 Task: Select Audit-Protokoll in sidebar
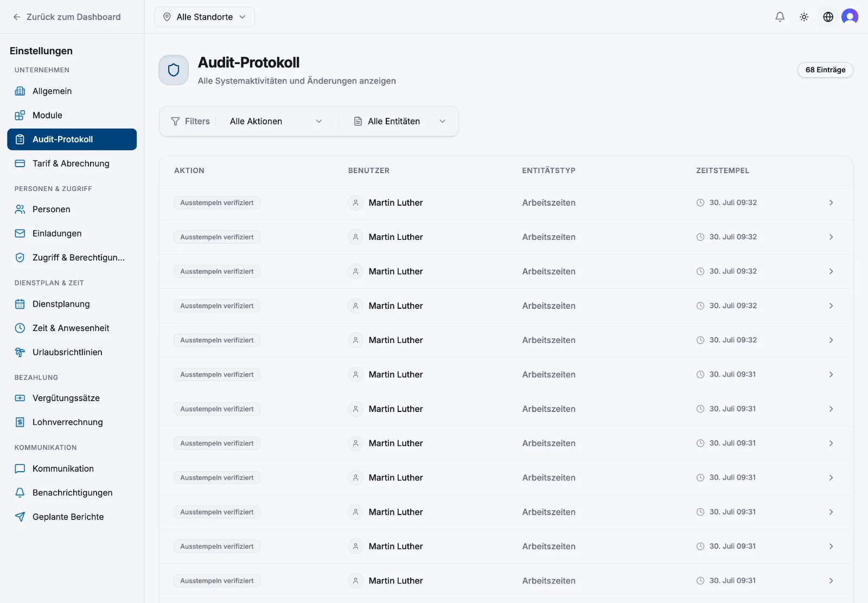[x=72, y=139]
